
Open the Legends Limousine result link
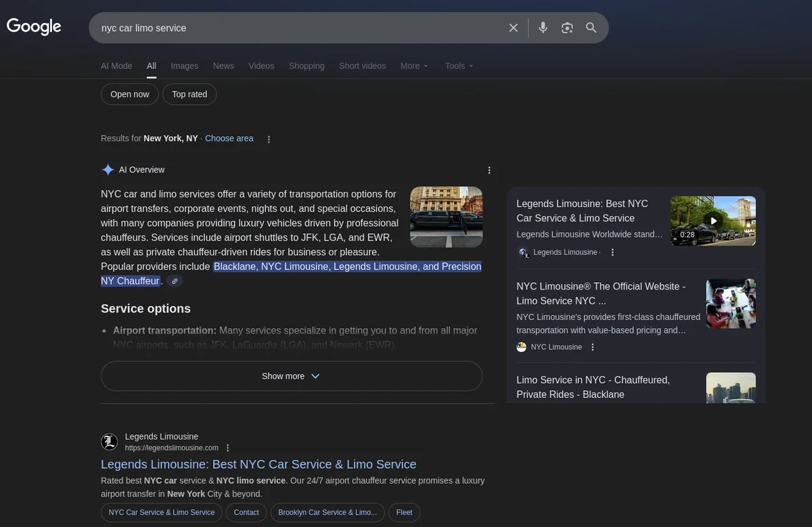(258, 464)
